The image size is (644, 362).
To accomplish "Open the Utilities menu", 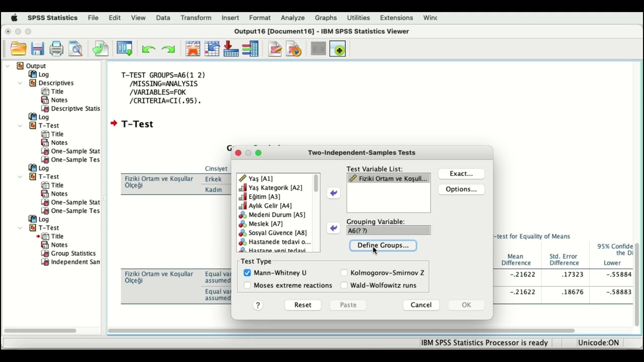I will coord(358,18).
